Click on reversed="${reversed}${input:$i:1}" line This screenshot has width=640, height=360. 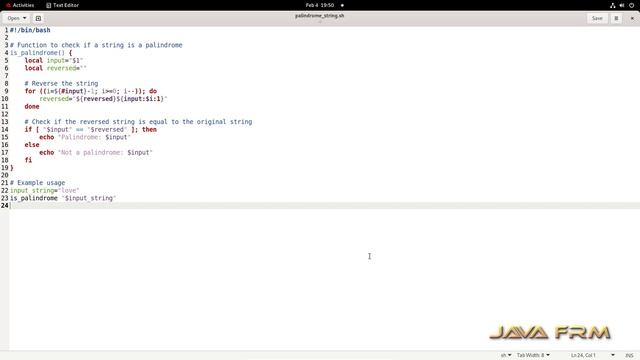click(x=103, y=99)
